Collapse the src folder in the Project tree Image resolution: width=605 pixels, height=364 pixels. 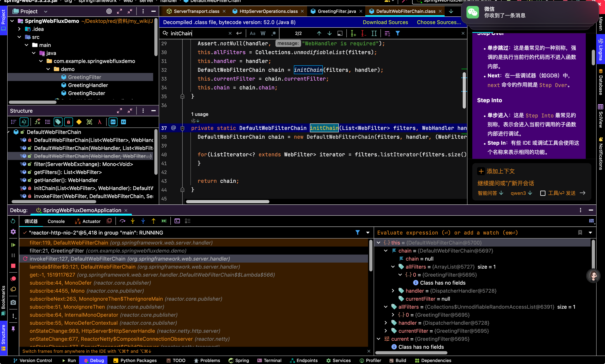19,37
